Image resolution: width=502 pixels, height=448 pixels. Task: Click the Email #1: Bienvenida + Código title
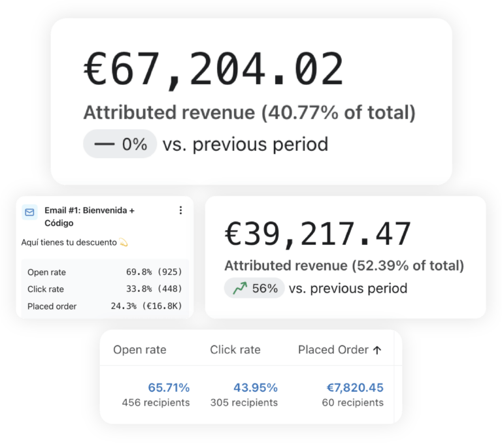(x=89, y=217)
